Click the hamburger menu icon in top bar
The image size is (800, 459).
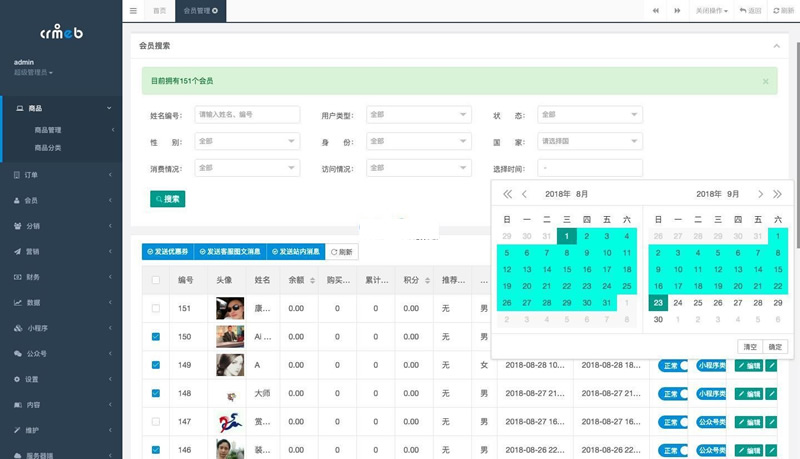134,10
